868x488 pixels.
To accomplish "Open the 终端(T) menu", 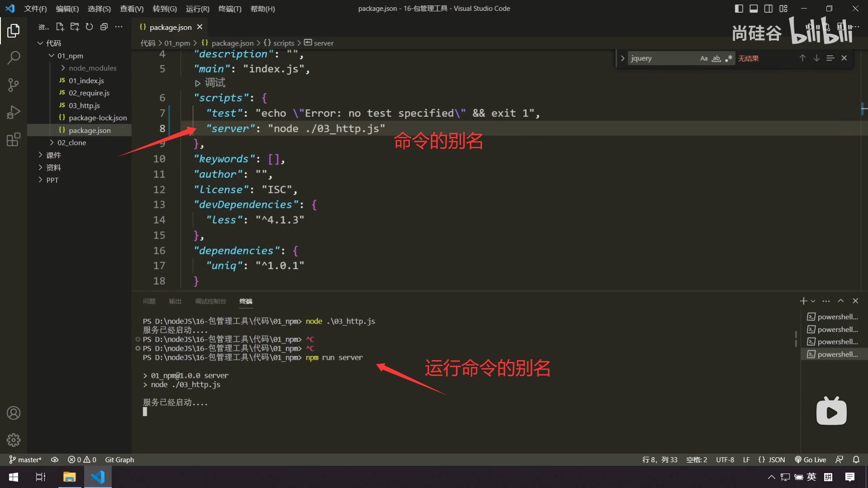I will (x=230, y=9).
